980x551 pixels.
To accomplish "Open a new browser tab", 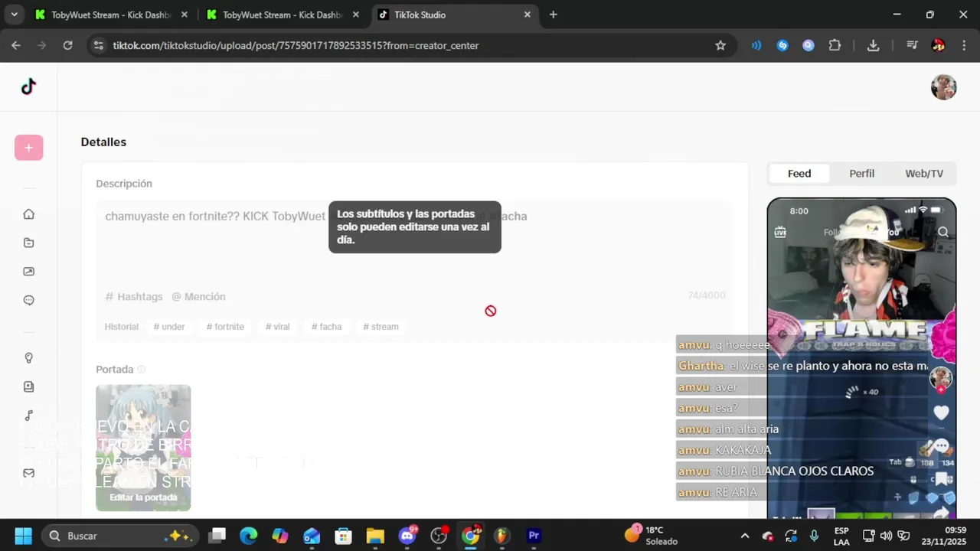I will (x=553, y=15).
